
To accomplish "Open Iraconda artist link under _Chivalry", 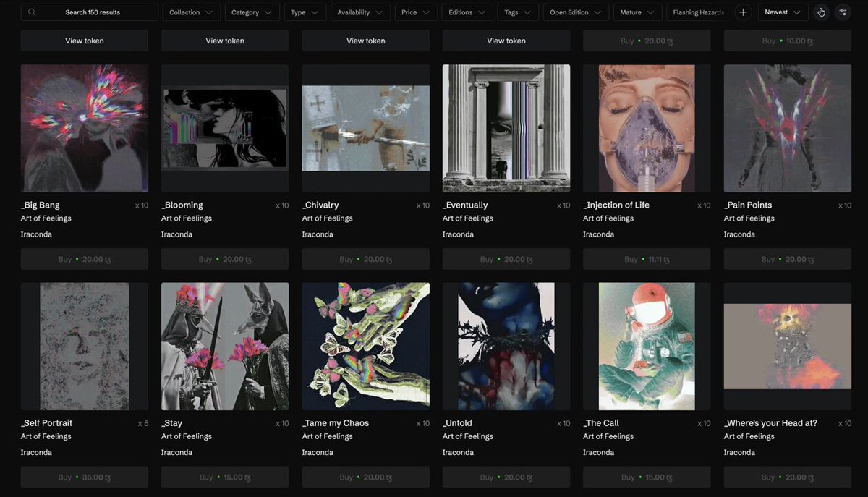I will coord(318,234).
